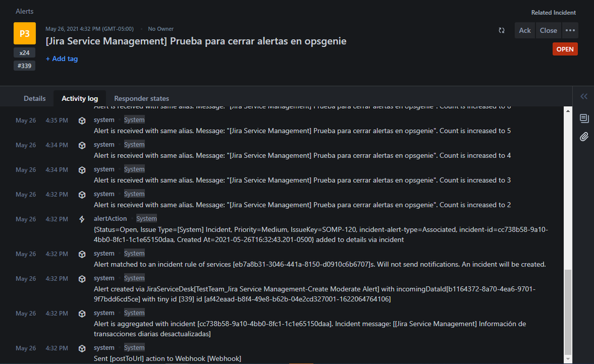Click message 'Alert matched to an incident rule'
Viewport: 594px width, 364px height.
pyautogui.click(x=320, y=264)
